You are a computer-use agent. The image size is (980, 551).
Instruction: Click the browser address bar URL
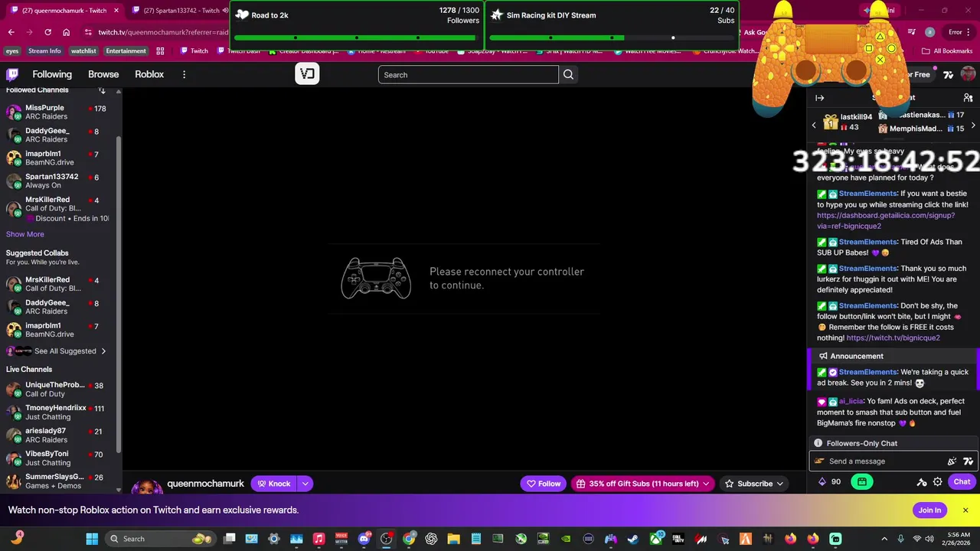164,32
